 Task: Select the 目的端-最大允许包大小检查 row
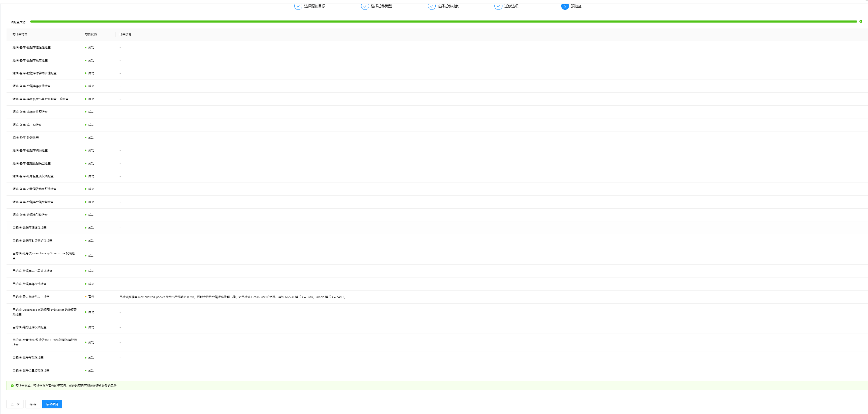click(31, 297)
